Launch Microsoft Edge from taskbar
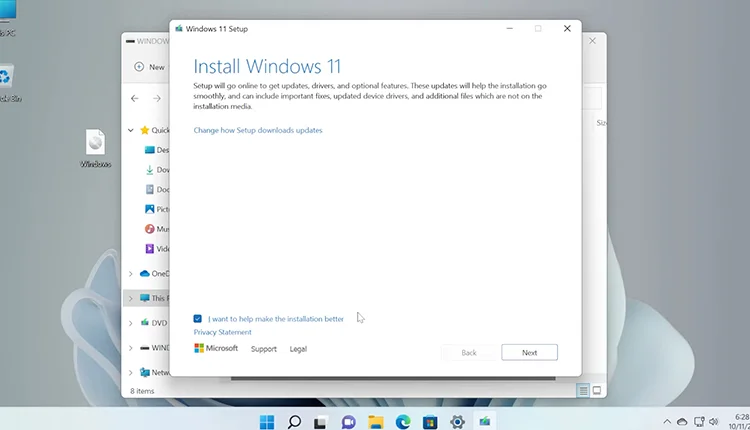 [403, 422]
